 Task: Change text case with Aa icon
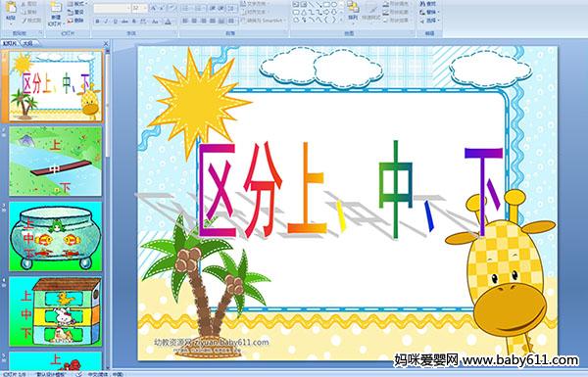tap(155, 22)
